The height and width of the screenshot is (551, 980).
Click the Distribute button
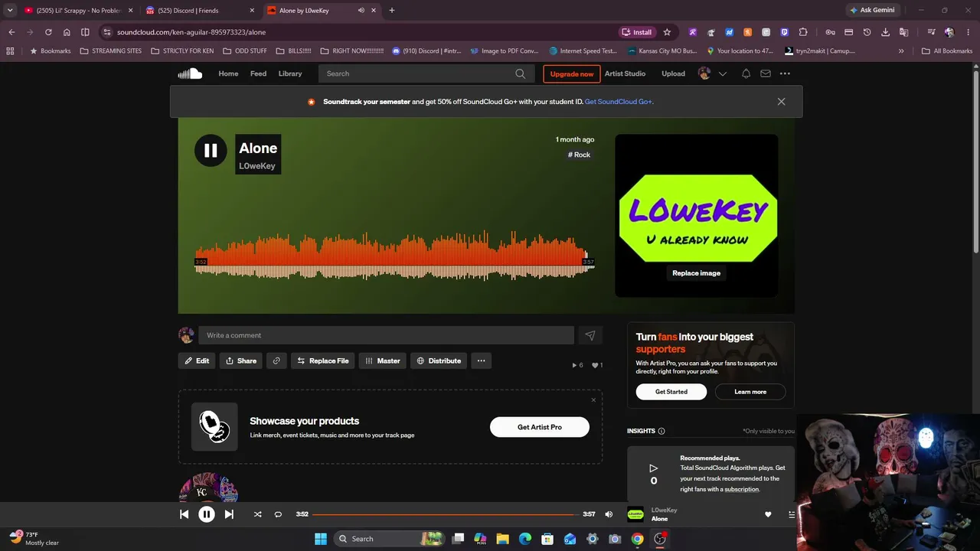click(x=439, y=360)
